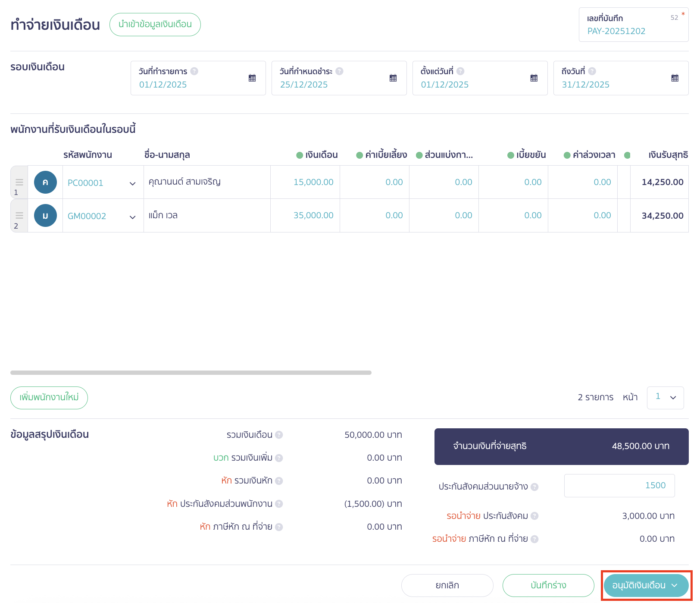
Task: Toggle green dot on ค่าล่วงเวลา column
Action: point(567,155)
